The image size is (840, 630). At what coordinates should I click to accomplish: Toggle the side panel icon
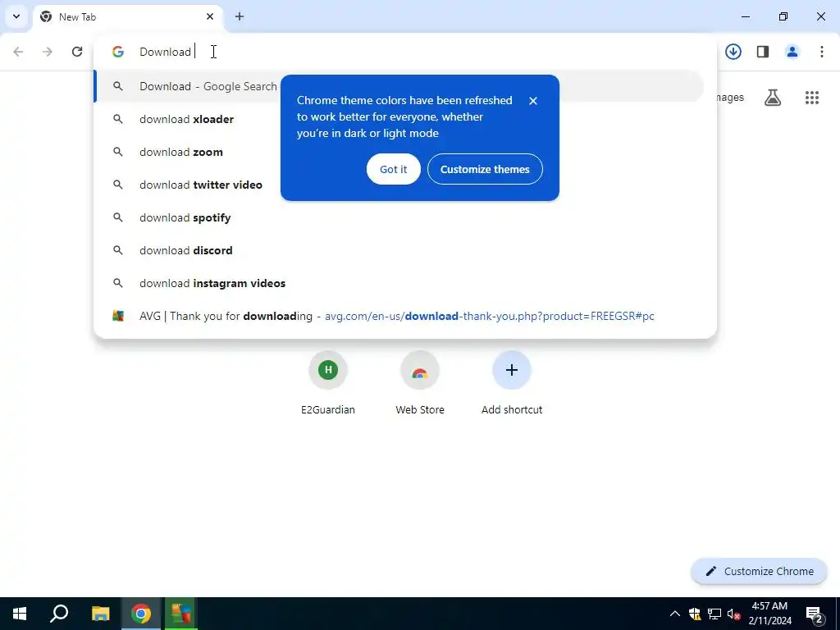click(763, 52)
